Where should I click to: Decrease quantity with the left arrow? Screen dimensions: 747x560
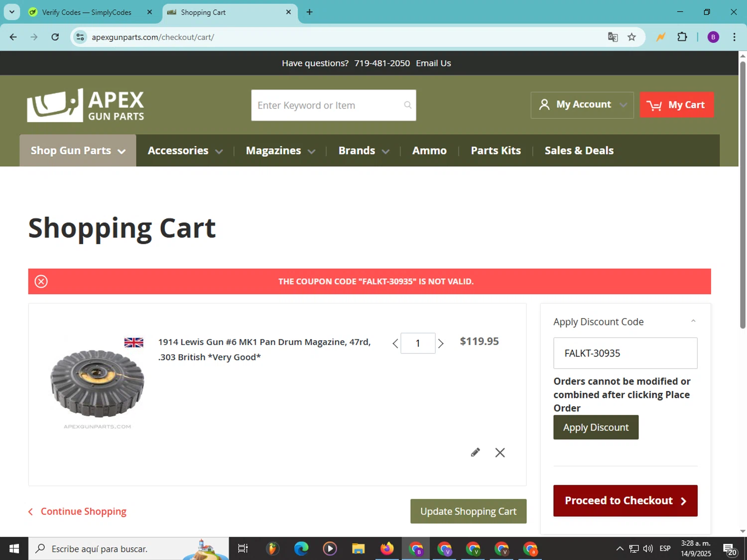pyautogui.click(x=395, y=343)
